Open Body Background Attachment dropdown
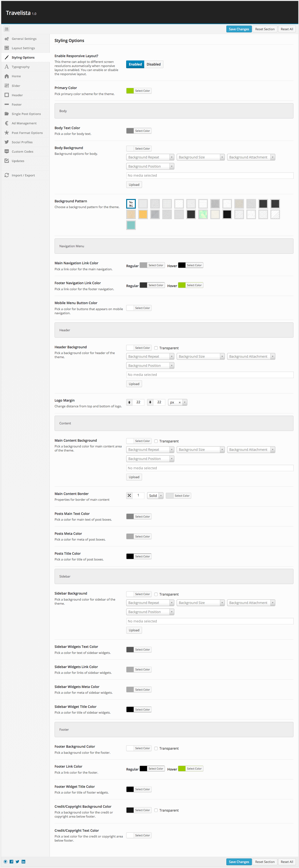Screen dimensions: 299x868 click(x=251, y=157)
